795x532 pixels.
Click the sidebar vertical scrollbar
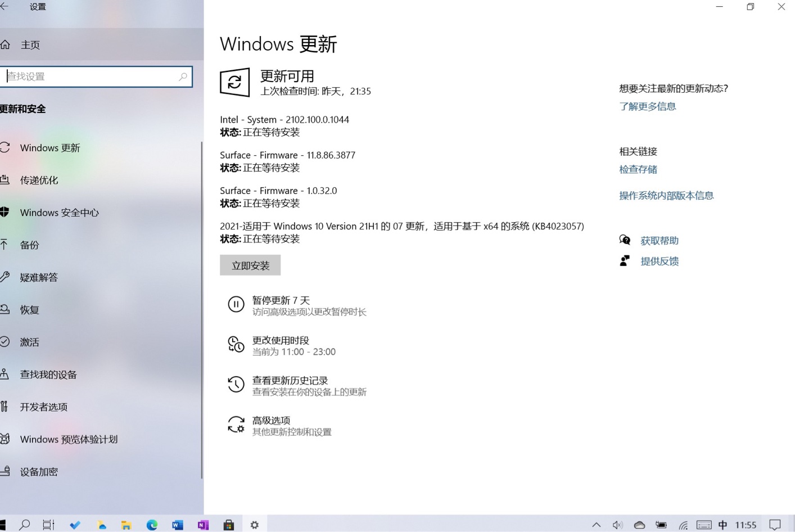(202, 310)
